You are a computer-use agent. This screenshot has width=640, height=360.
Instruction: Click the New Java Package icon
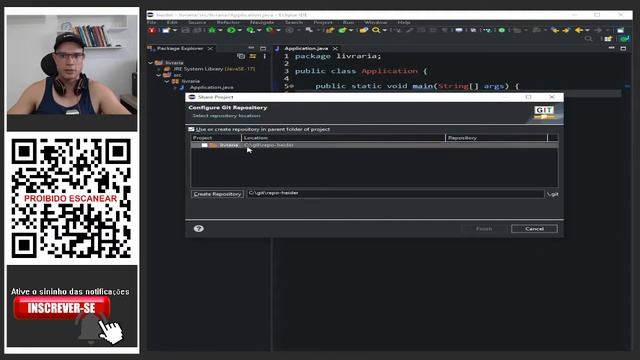330,30
